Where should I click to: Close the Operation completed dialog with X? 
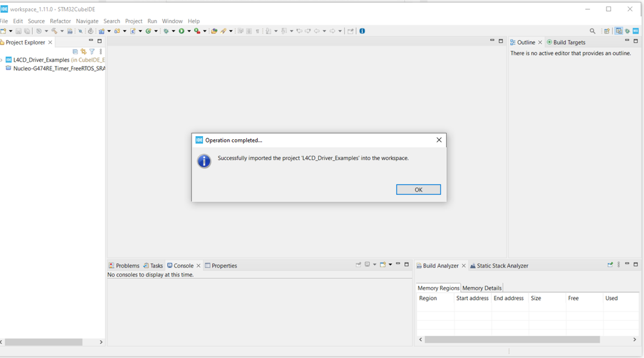coord(438,140)
